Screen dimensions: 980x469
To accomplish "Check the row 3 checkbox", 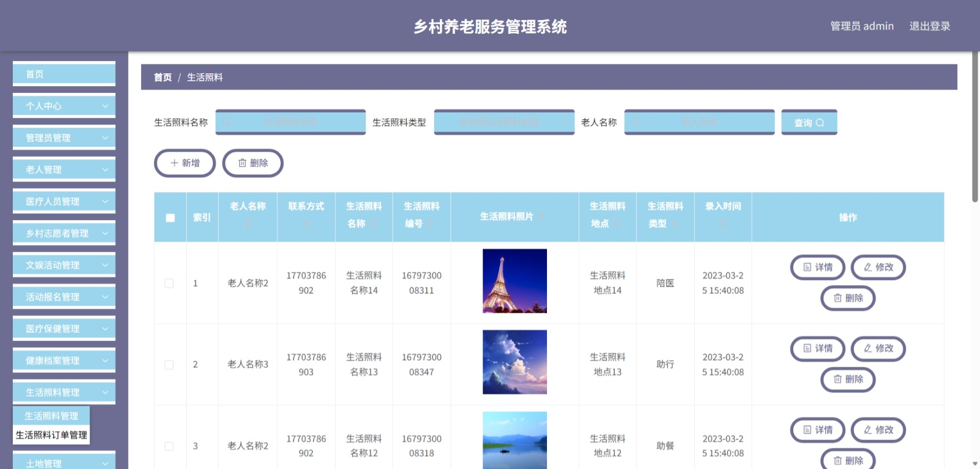I will pos(169,446).
